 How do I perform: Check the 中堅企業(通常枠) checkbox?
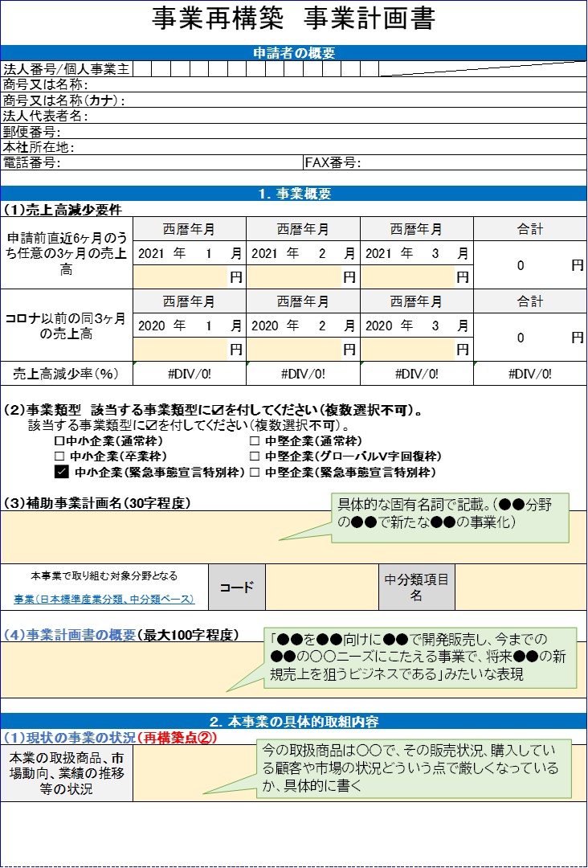(x=254, y=441)
